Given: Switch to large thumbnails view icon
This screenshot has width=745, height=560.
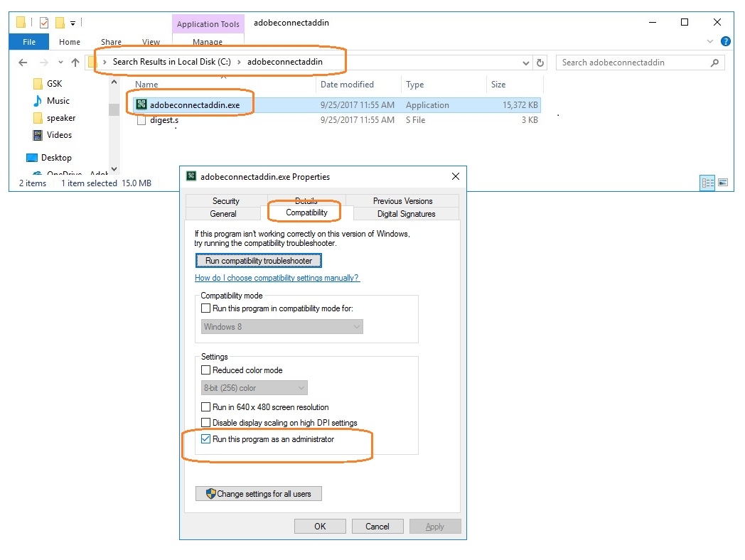Looking at the screenshot, I should pyautogui.click(x=723, y=183).
